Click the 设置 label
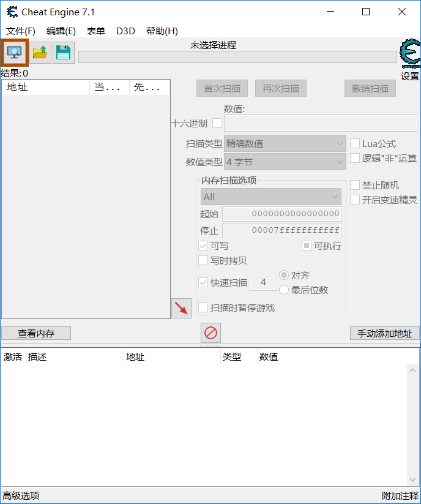The height and width of the screenshot is (504, 421). pos(410,76)
